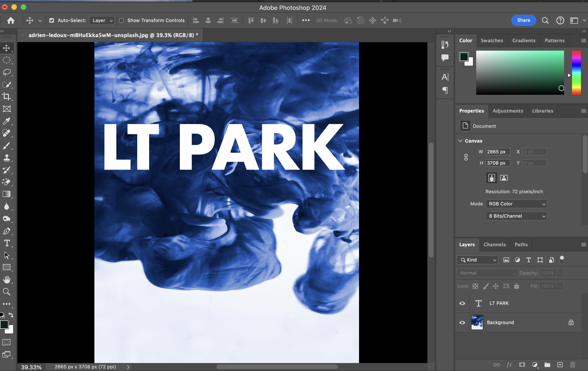Enable Show Transform Controls checkbox

point(121,20)
